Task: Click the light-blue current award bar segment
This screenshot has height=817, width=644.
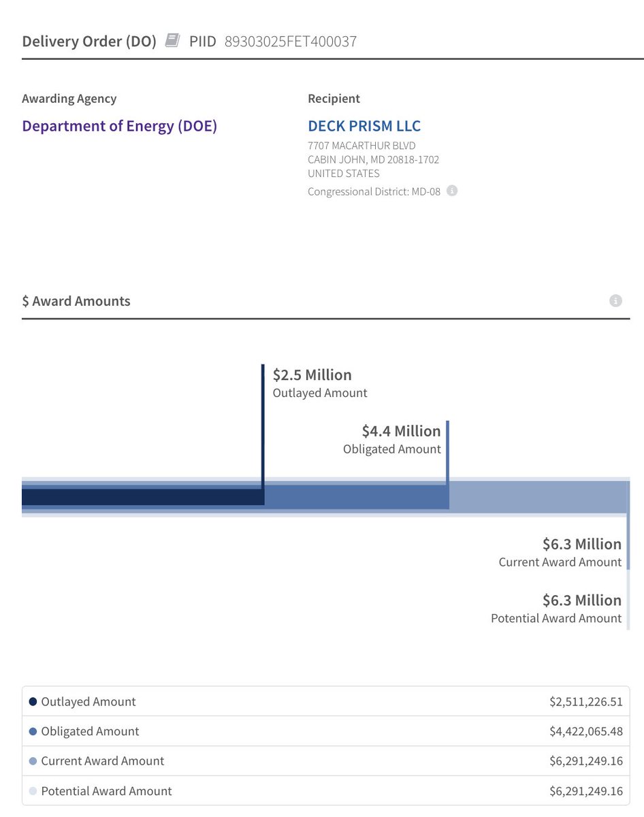Action: pyautogui.click(x=538, y=497)
